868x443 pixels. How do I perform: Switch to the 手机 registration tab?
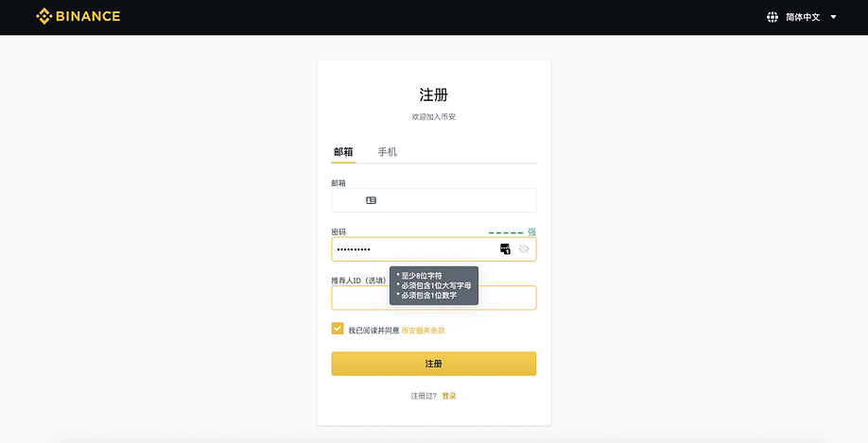[388, 151]
